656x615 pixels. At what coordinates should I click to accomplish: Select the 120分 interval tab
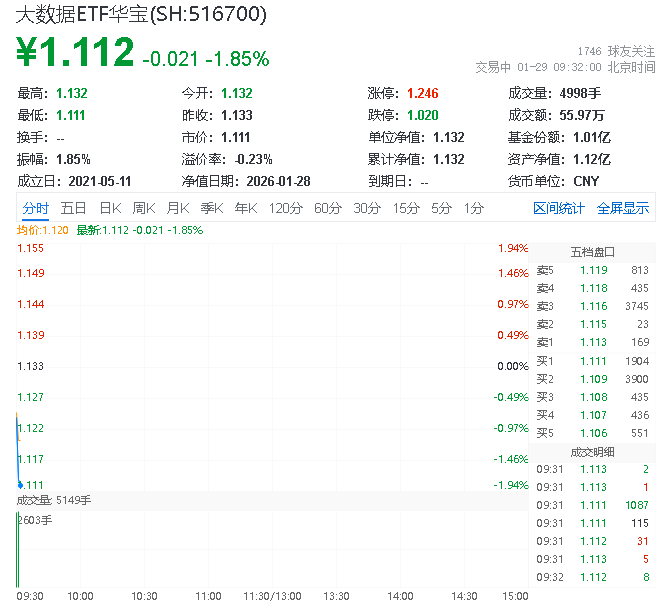pos(285,208)
